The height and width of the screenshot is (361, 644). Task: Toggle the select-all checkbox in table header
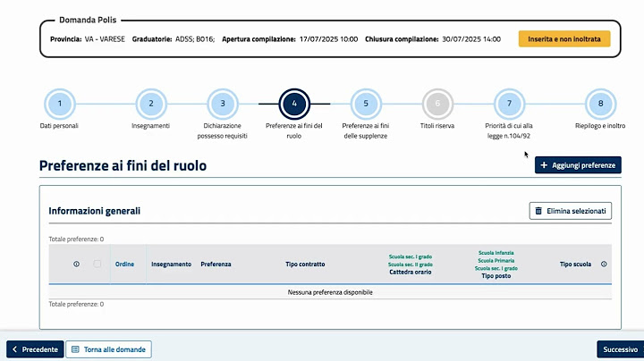(x=97, y=264)
